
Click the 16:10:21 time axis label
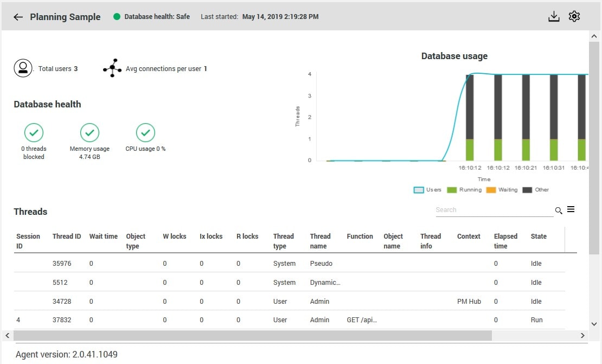point(526,168)
